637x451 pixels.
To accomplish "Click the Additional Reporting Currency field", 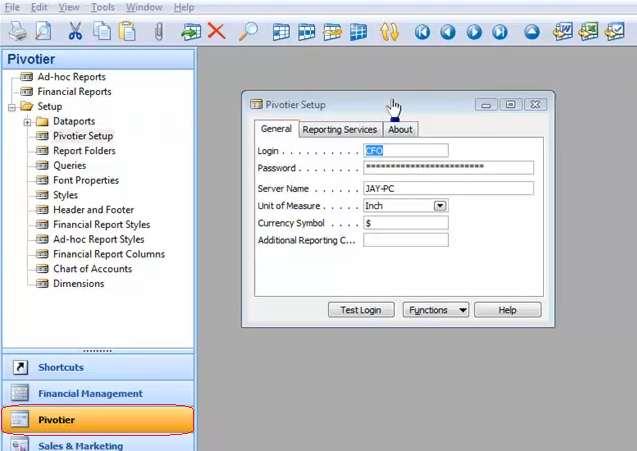I will (x=406, y=240).
